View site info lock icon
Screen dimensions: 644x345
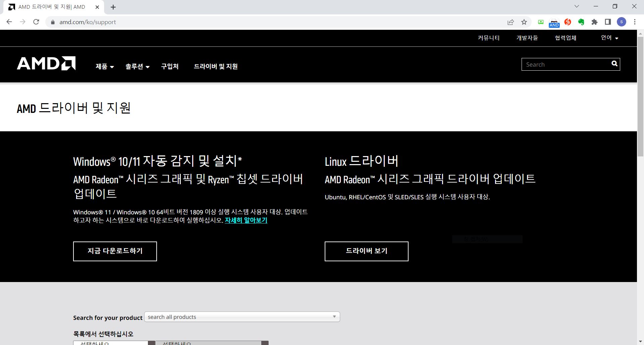point(53,22)
